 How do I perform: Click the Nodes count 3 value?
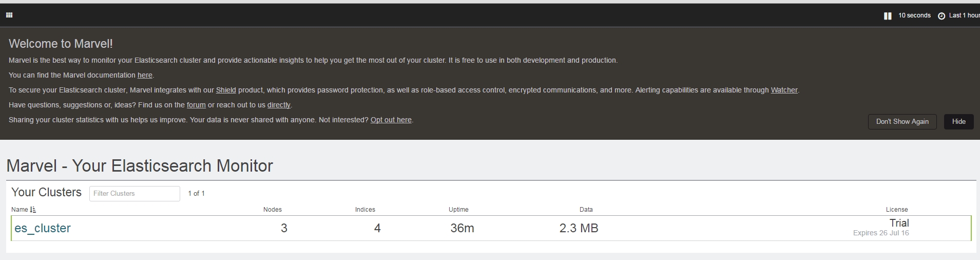coord(284,228)
